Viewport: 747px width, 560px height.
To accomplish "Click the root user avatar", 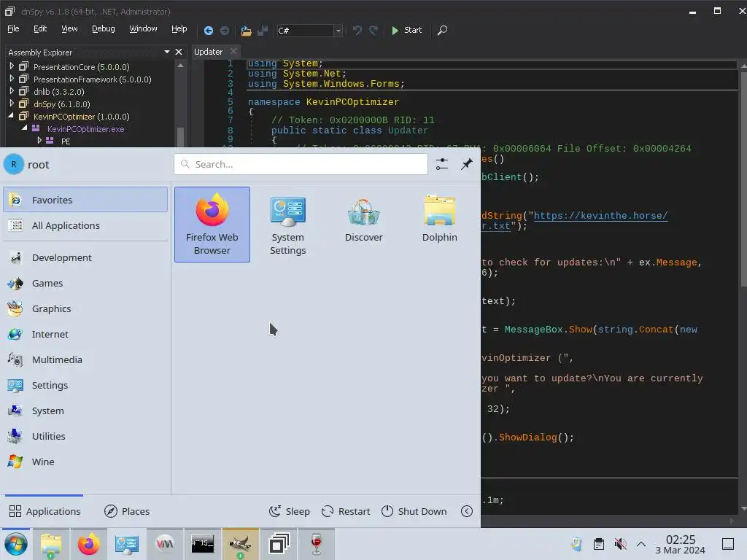I will pyautogui.click(x=14, y=164).
